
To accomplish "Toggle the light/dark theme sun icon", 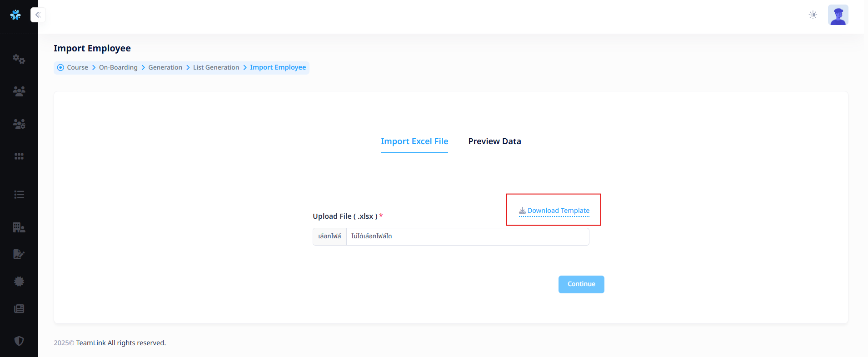I will pyautogui.click(x=813, y=15).
